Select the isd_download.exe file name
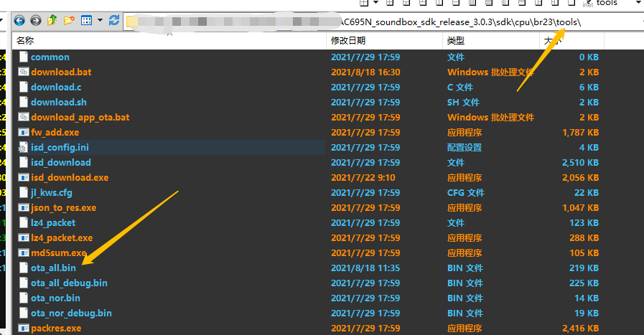Screen dimensions: 644x335 click(x=70, y=177)
